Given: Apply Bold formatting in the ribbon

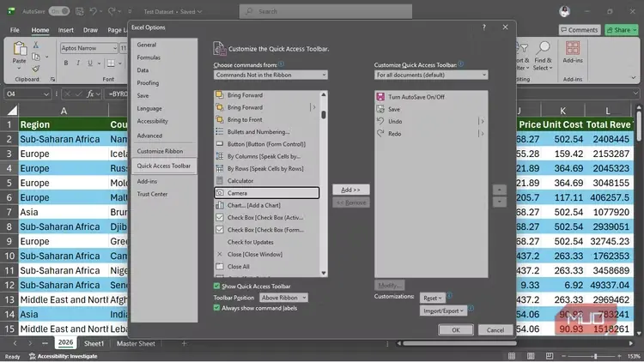Looking at the screenshot, I should [66, 63].
